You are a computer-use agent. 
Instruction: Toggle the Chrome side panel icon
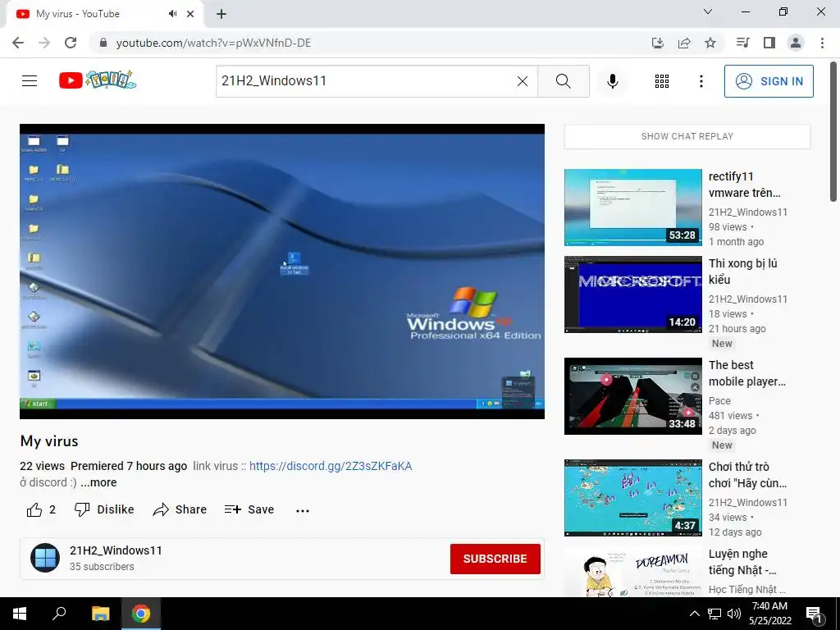(769, 43)
